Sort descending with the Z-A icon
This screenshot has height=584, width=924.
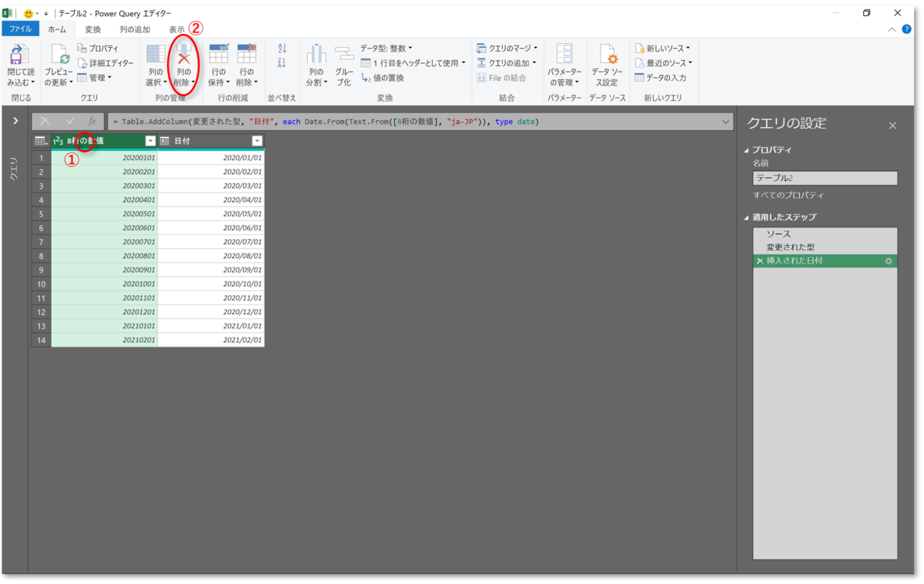pos(282,63)
